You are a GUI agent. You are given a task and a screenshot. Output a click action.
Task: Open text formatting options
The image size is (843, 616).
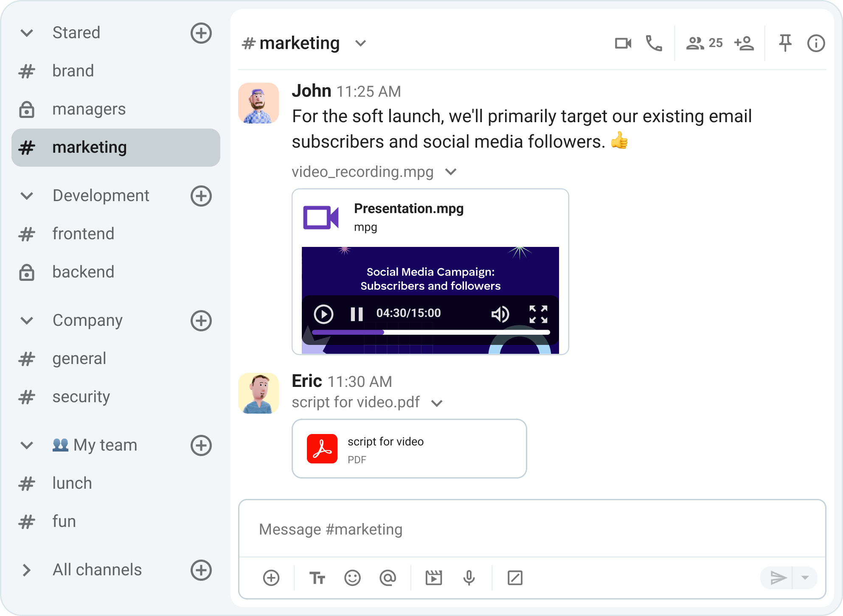(x=317, y=578)
